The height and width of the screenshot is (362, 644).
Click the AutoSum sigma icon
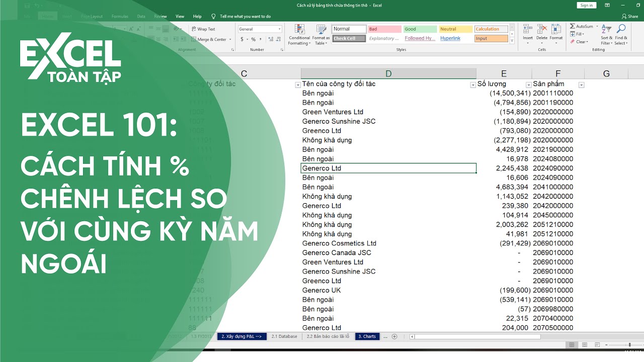(x=573, y=26)
